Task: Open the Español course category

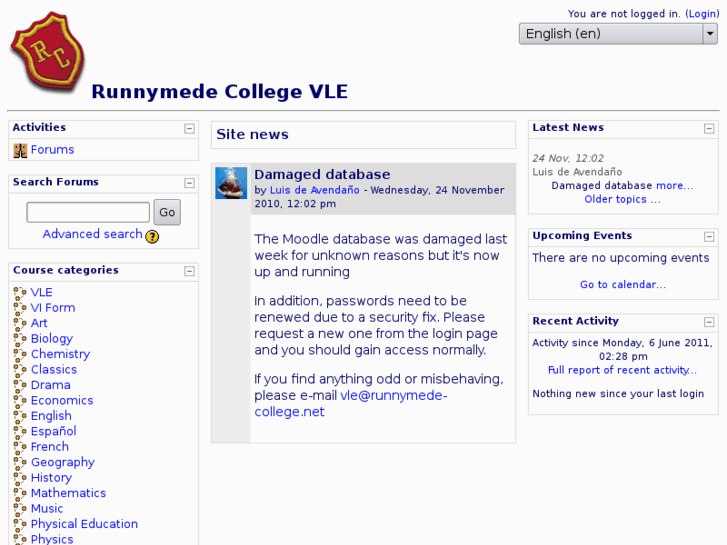Action: 53,431
